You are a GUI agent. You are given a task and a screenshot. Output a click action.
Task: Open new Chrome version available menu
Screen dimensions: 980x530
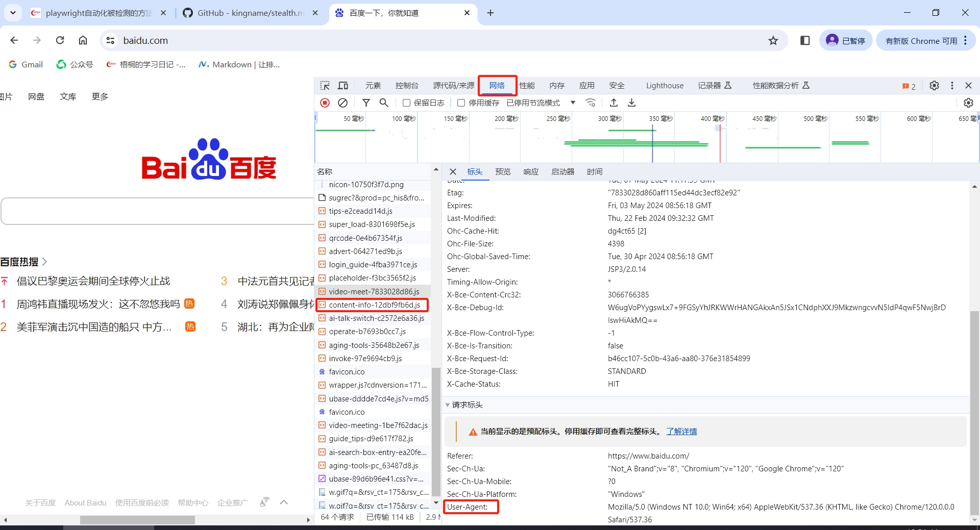tap(926, 40)
